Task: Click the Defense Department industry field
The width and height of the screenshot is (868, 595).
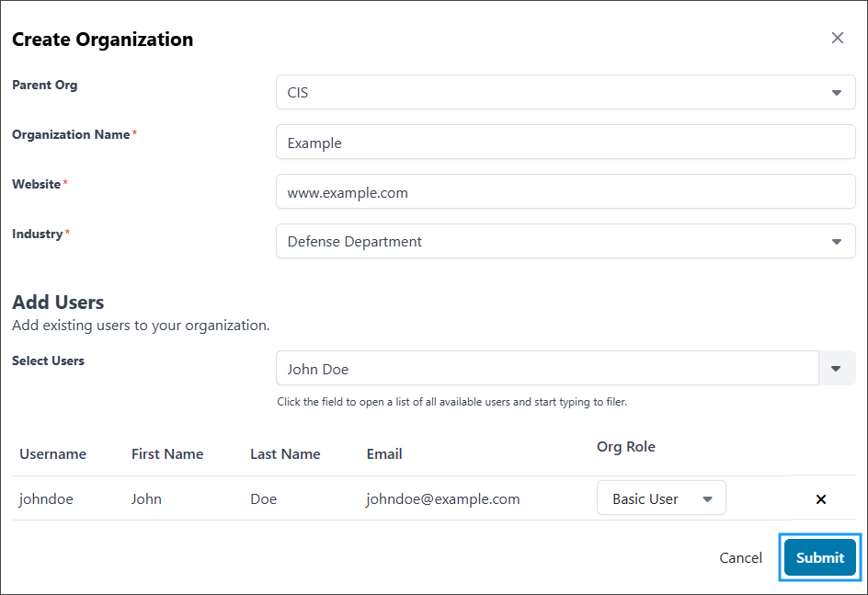Action: pyautogui.click(x=565, y=241)
